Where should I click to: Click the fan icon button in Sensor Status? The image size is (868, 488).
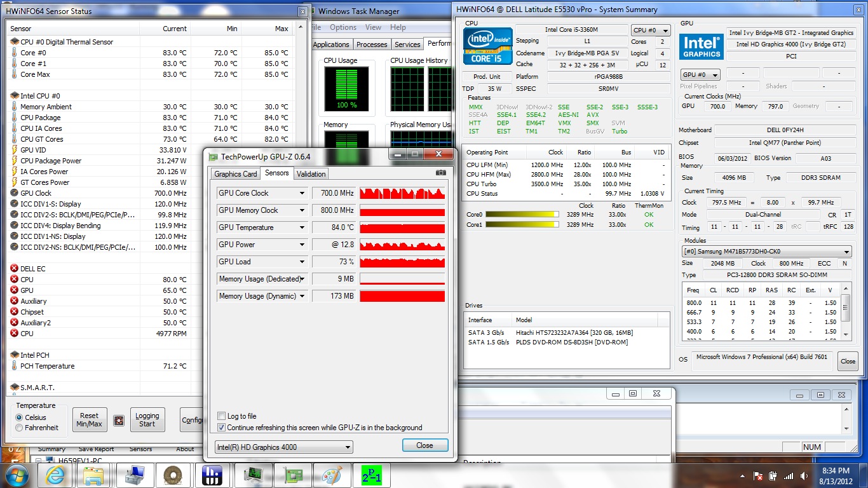pos(119,420)
